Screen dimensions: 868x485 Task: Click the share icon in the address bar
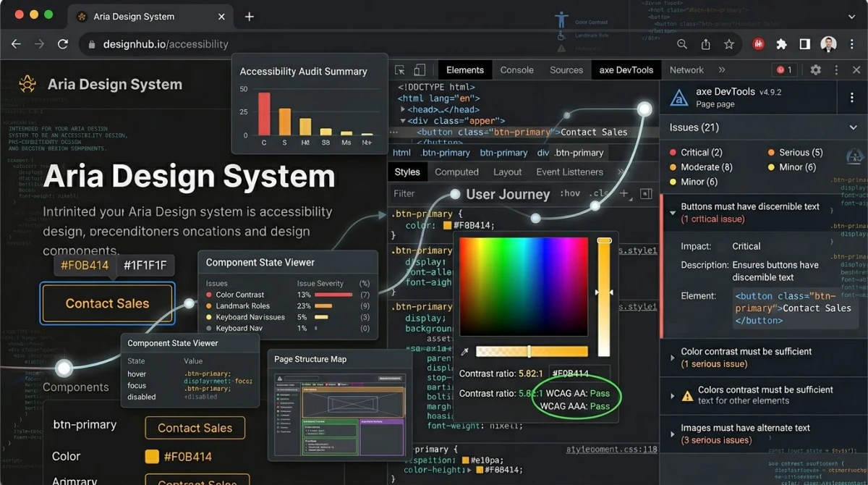[706, 44]
